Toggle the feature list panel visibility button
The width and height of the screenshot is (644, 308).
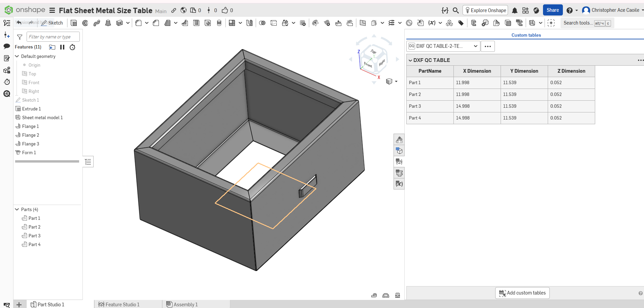[88, 162]
